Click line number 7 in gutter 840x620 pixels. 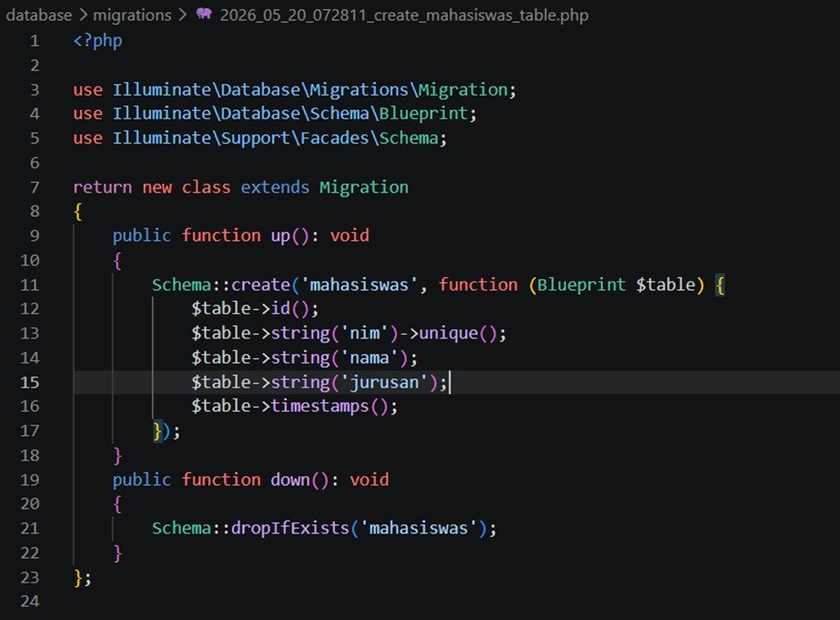pyautogui.click(x=34, y=187)
